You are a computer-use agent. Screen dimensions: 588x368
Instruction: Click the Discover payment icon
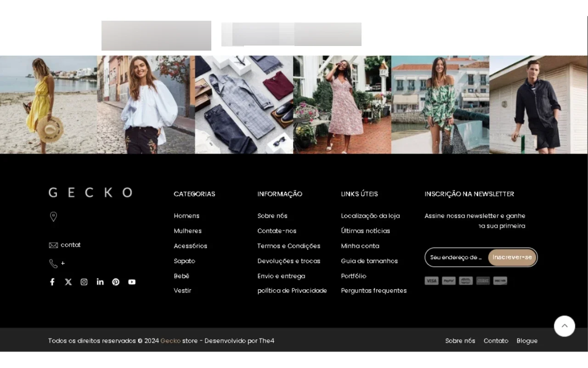click(x=500, y=281)
